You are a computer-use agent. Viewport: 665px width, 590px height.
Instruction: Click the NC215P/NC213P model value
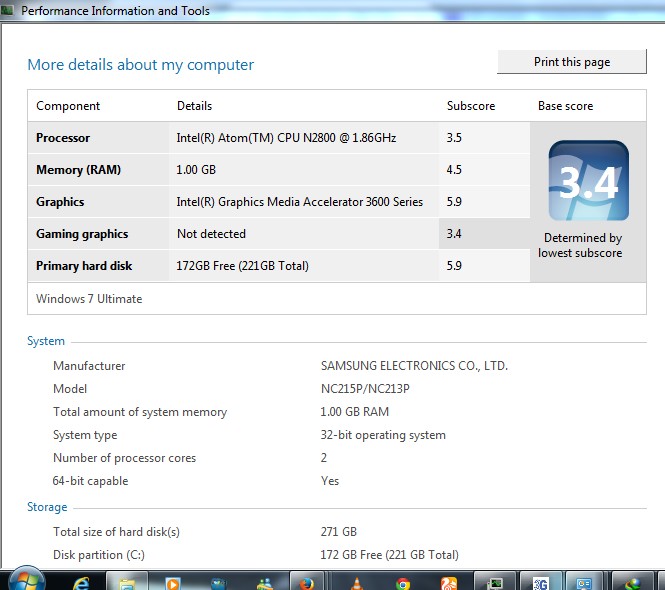[365, 389]
